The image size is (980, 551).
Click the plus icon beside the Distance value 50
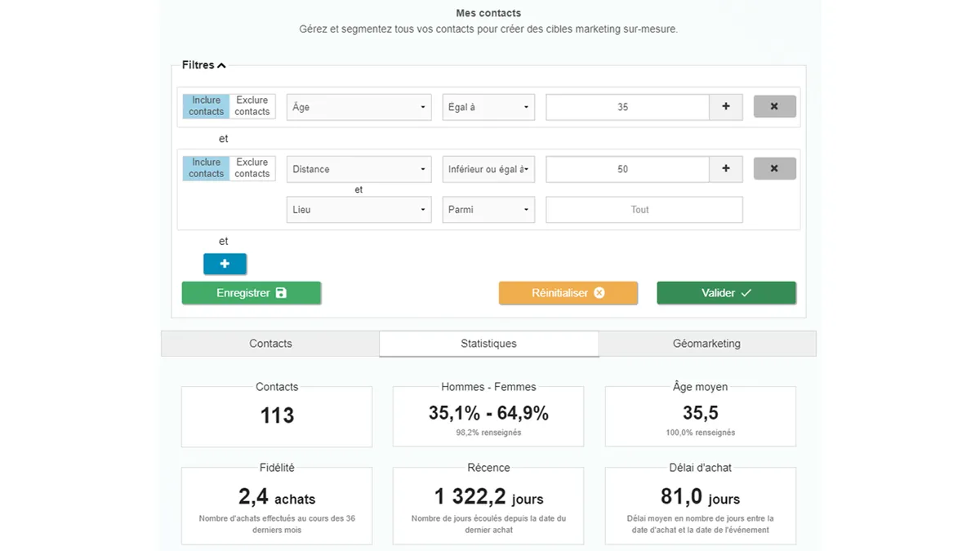coord(726,169)
